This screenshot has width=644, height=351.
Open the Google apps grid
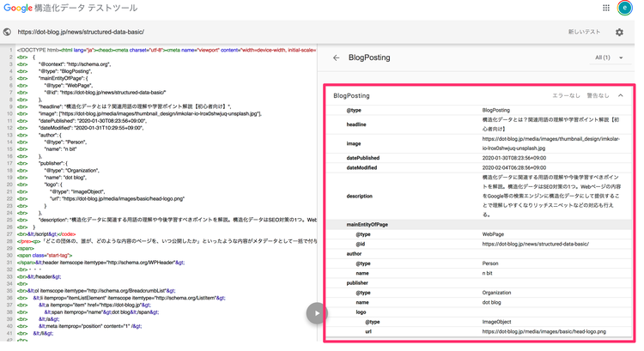coord(606,8)
